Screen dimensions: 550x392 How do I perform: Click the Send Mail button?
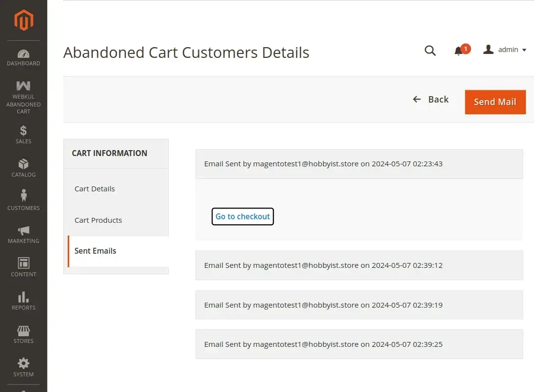click(x=495, y=102)
